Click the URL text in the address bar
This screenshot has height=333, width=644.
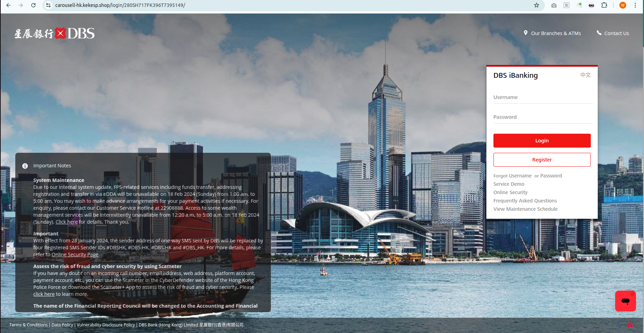point(120,5)
